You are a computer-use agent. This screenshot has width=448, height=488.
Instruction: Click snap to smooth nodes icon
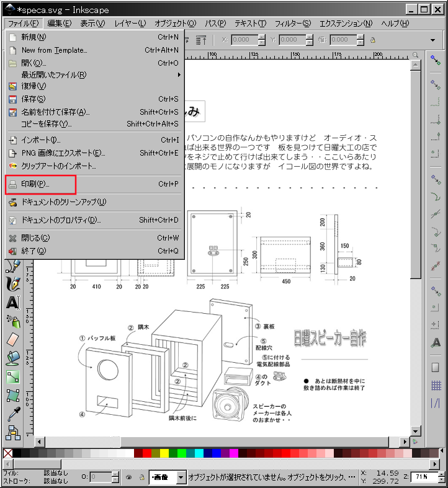click(x=436, y=248)
